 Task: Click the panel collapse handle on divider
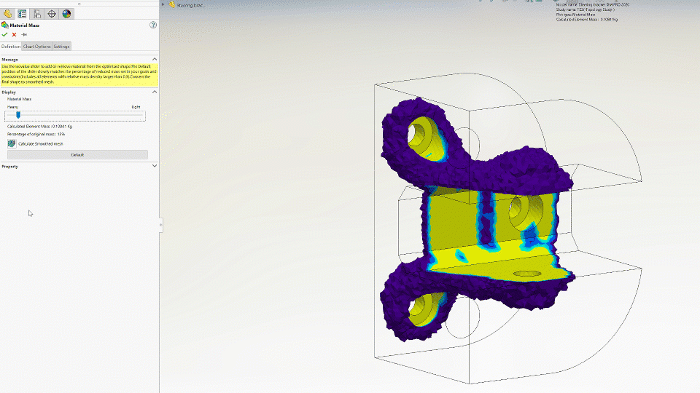[x=161, y=225]
